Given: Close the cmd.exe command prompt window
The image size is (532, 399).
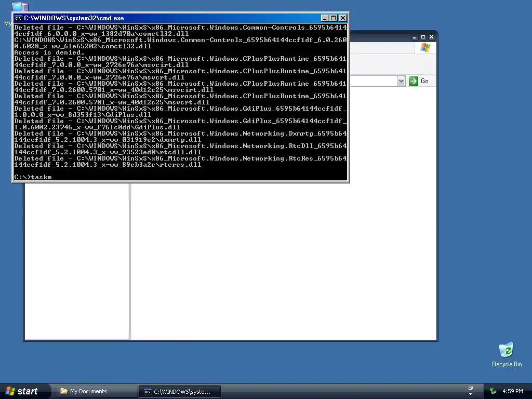Looking at the screenshot, I should pyautogui.click(x=343, y=18).
